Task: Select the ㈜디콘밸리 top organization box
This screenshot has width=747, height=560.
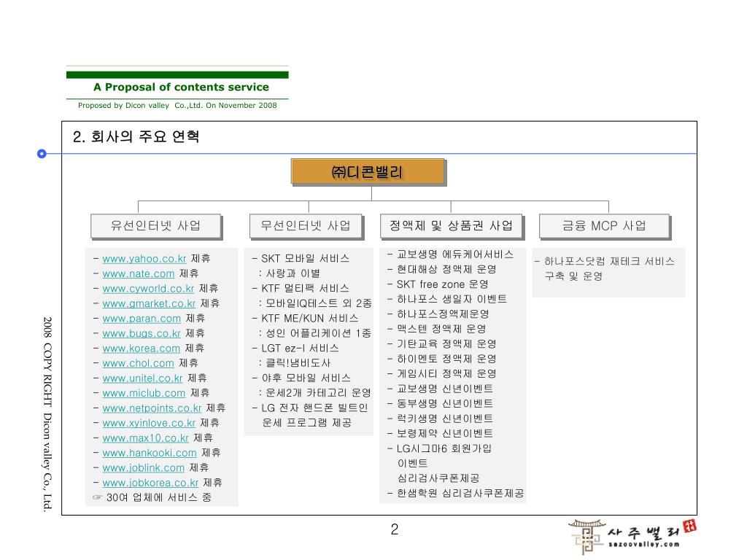Action: pyautogui.click(x=368, y=172)
